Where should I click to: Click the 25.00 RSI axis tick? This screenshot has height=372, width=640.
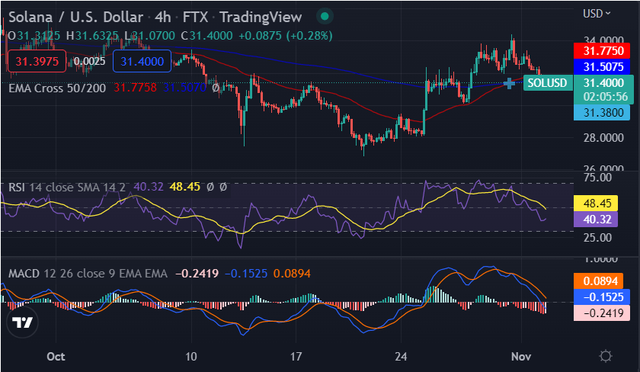pyautogui.click(x=598, y=237)
